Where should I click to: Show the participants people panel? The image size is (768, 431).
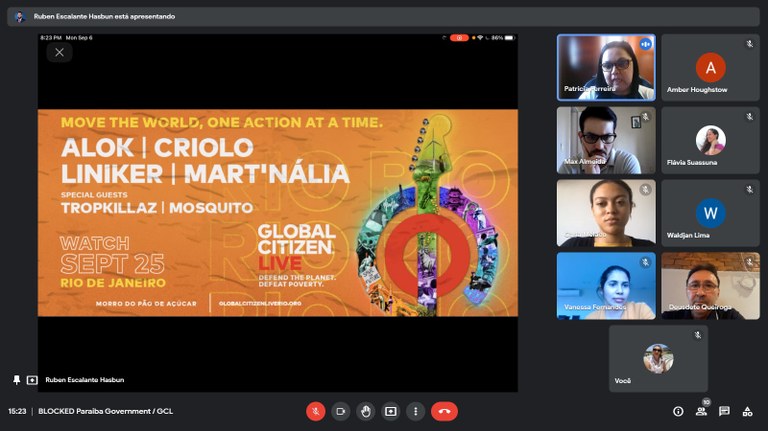point(702,411)
